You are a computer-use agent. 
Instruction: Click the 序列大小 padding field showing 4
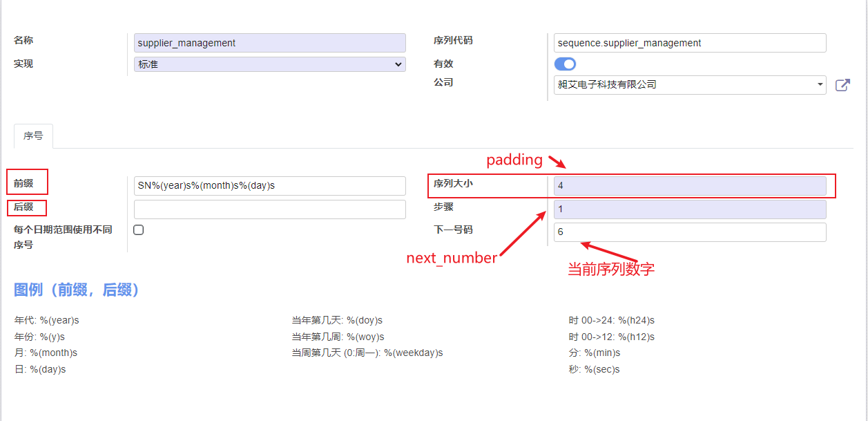click(689, 185)
